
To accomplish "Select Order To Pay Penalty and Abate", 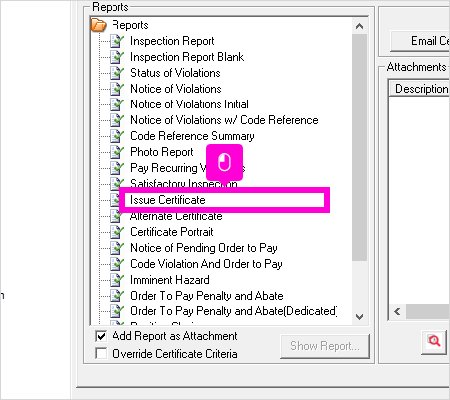I will (x=207, y=296).
